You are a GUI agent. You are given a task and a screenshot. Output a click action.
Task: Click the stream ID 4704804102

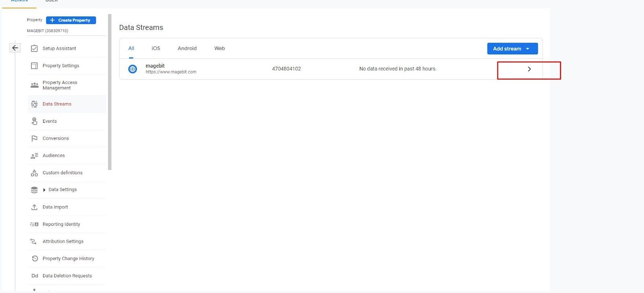286,69
